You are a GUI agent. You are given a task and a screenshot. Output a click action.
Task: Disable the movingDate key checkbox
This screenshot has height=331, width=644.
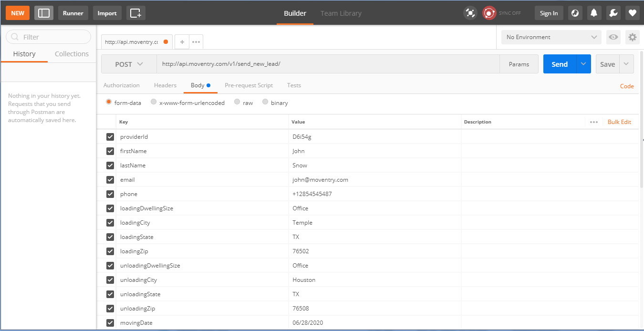pos(110,322)
